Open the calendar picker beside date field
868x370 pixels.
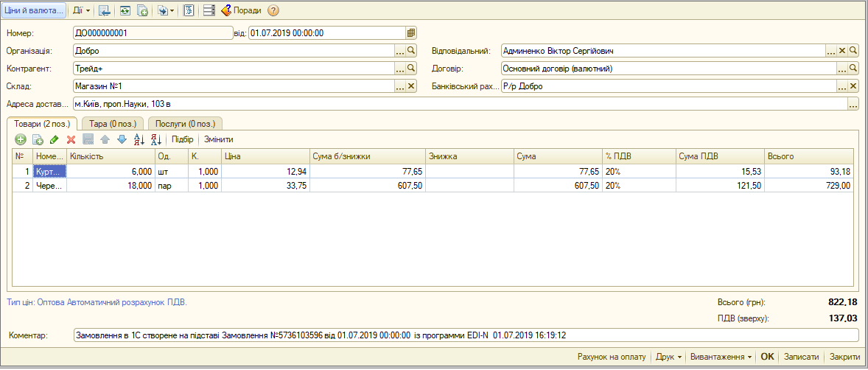tap(410, 32)
